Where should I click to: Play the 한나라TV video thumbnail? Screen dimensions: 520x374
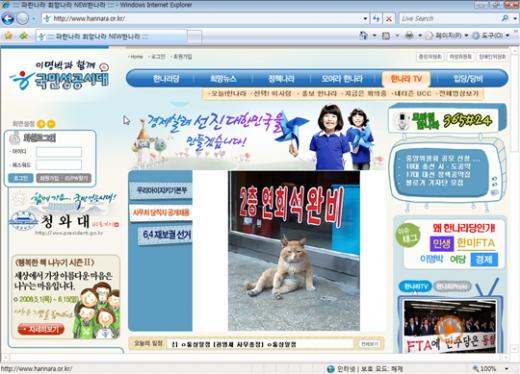(449, 328)
